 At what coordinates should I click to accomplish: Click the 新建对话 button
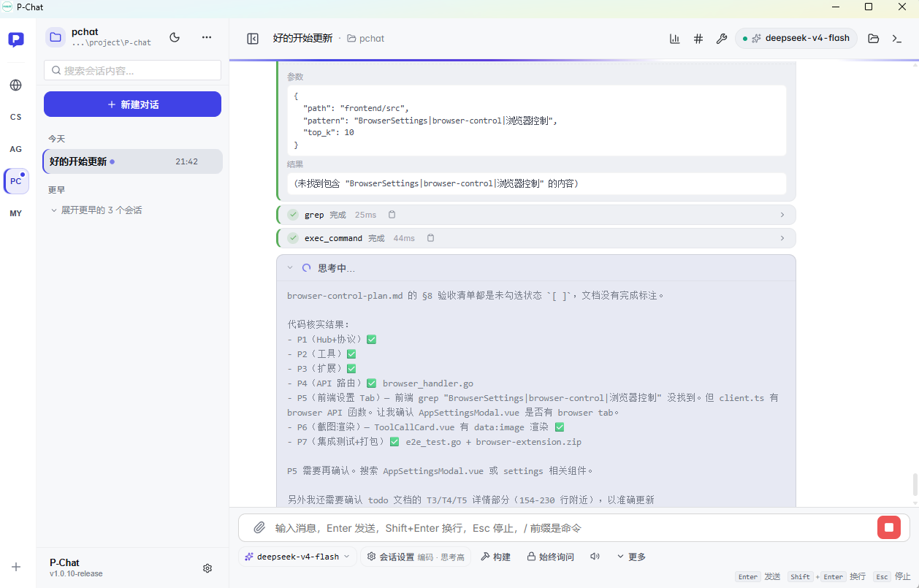coord(132,104)
